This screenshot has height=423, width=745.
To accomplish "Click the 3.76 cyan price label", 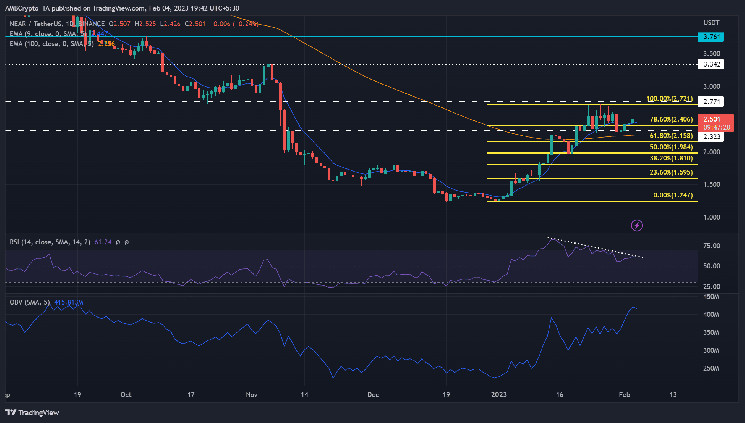I will (x=712, y=36).
